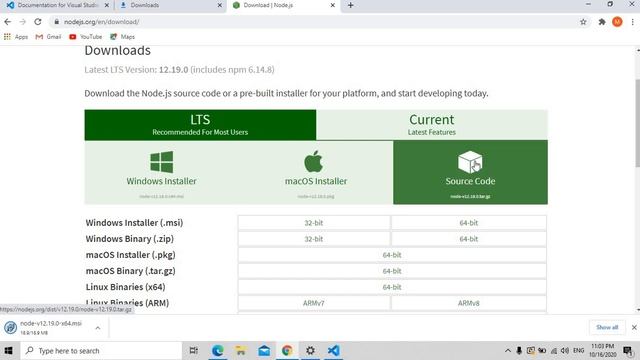Open the Chrome profile avatar
640x360 pixels.
click(617, 22)
